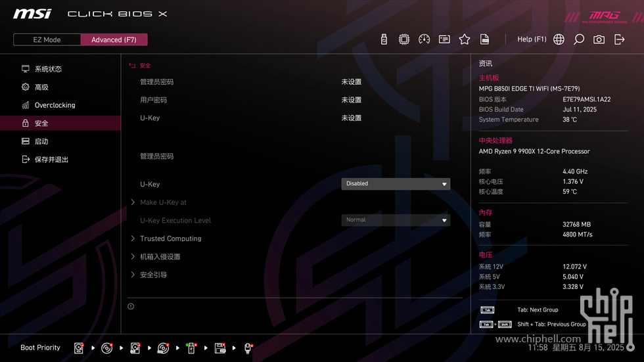Click core voltage 1.376 V value
Screen dimensions: 644x362
[573, 181]
